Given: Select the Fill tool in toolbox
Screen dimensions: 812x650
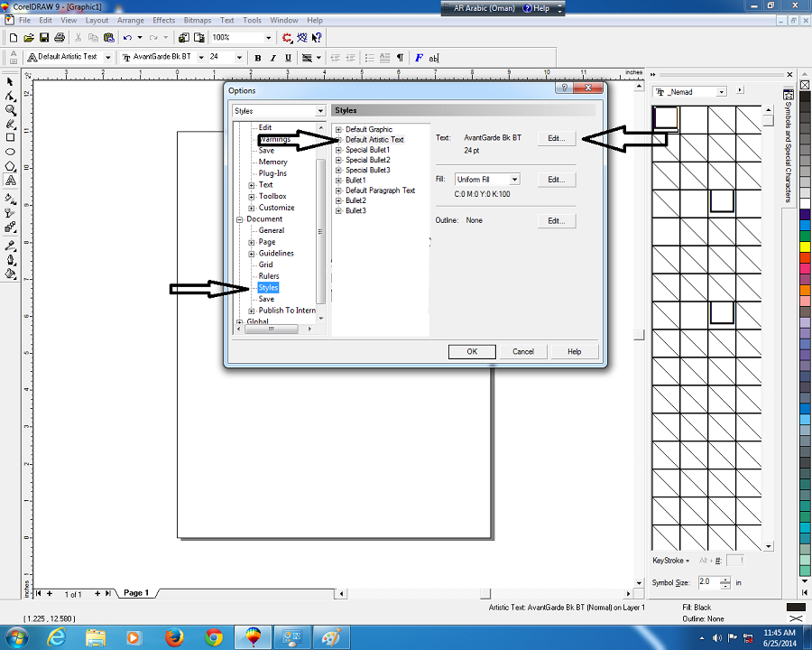Looking at the screenshot, I should click(x=10, y=274).
